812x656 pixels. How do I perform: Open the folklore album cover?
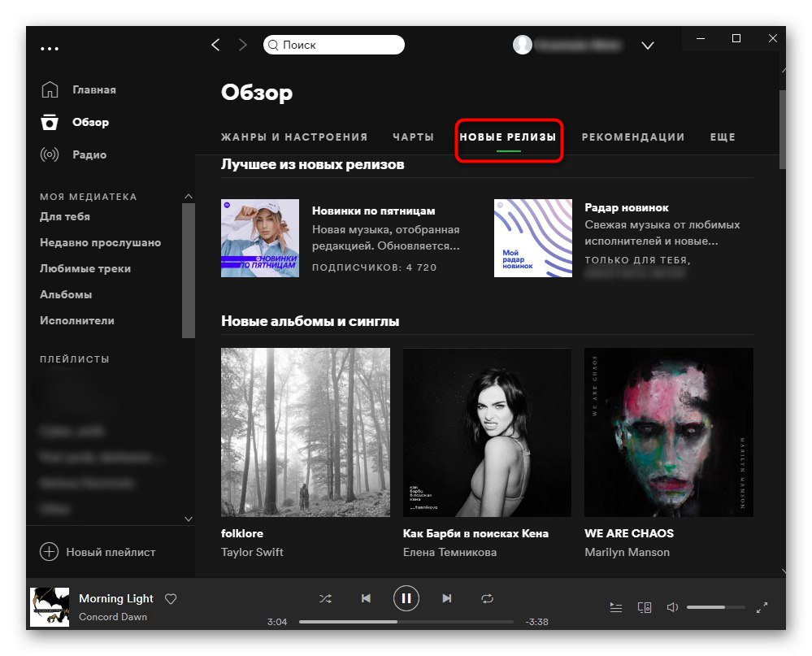tap(306, 432)
